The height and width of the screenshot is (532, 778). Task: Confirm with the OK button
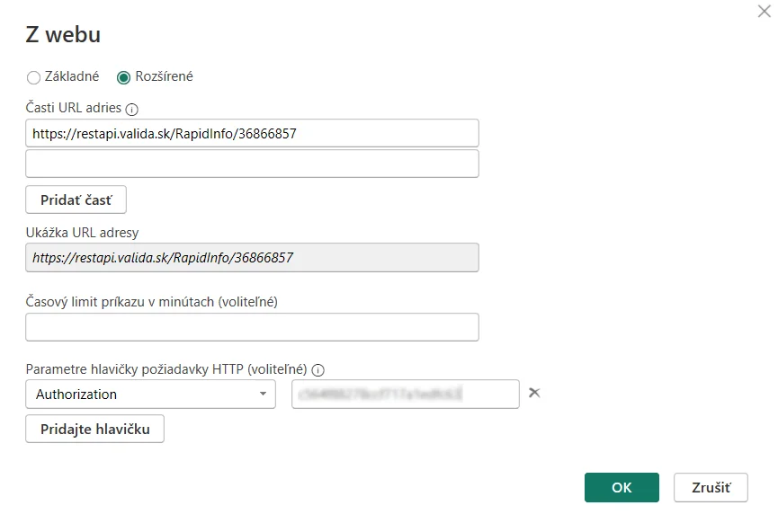[622, 487]
